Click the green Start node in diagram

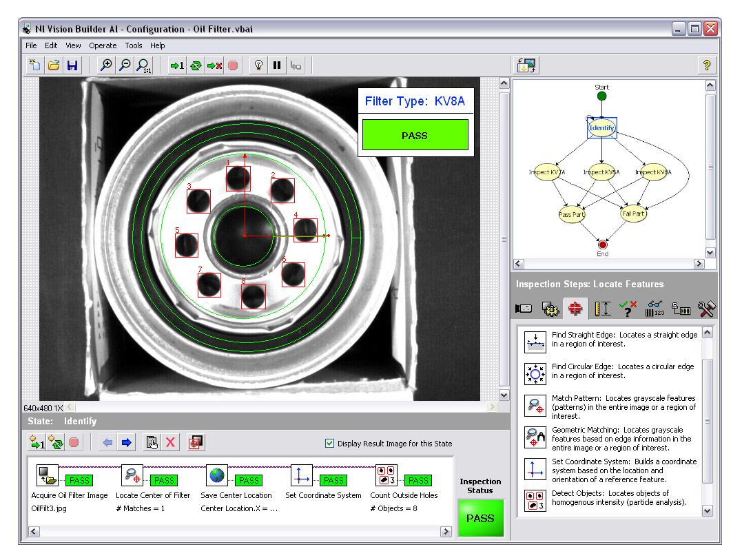point(601,96)
